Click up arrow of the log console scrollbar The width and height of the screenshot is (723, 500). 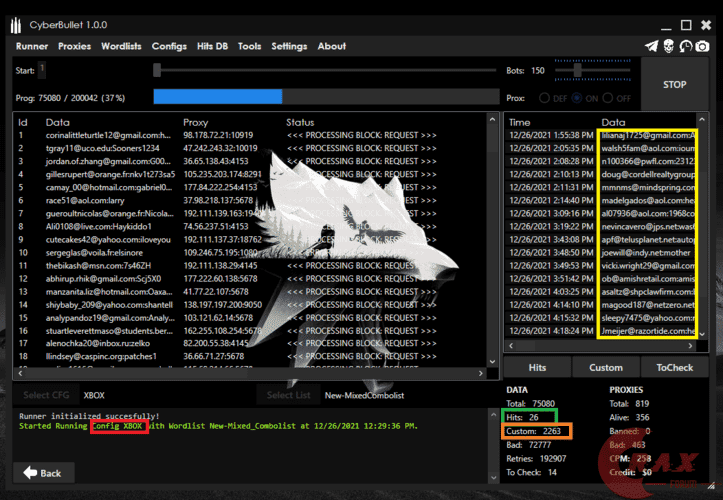493,415
